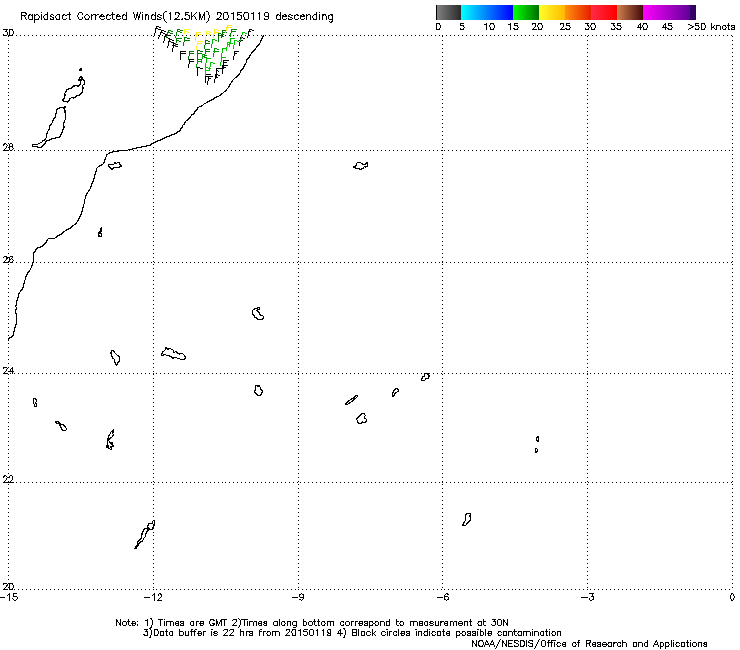Image resolution: width=740 pixels, height=650 pixels.
Task: Click the red 30-35 knots legend color
Action: [604, 12]
